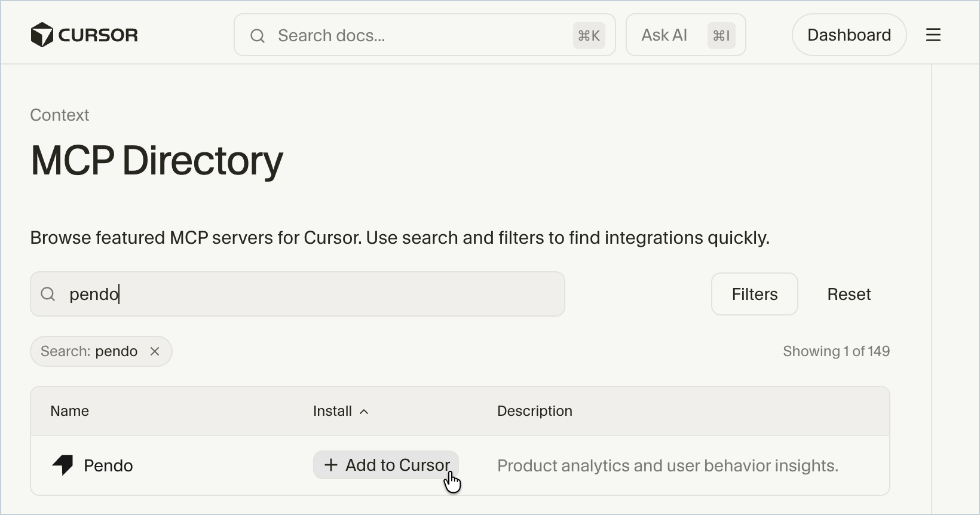The image size is (980, 515).
Task: Click the magnifier icon in directory search
Action: click(x=48, y=294)
